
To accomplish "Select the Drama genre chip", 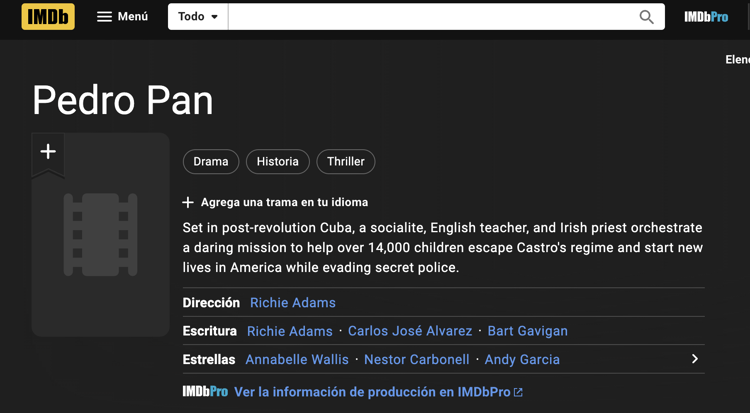I will coord(211,161).
